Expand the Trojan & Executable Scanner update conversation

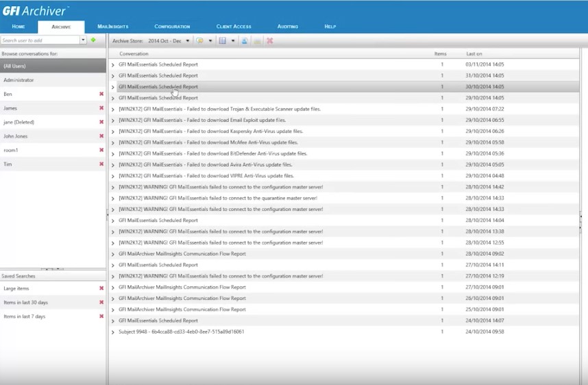(113, 110)
